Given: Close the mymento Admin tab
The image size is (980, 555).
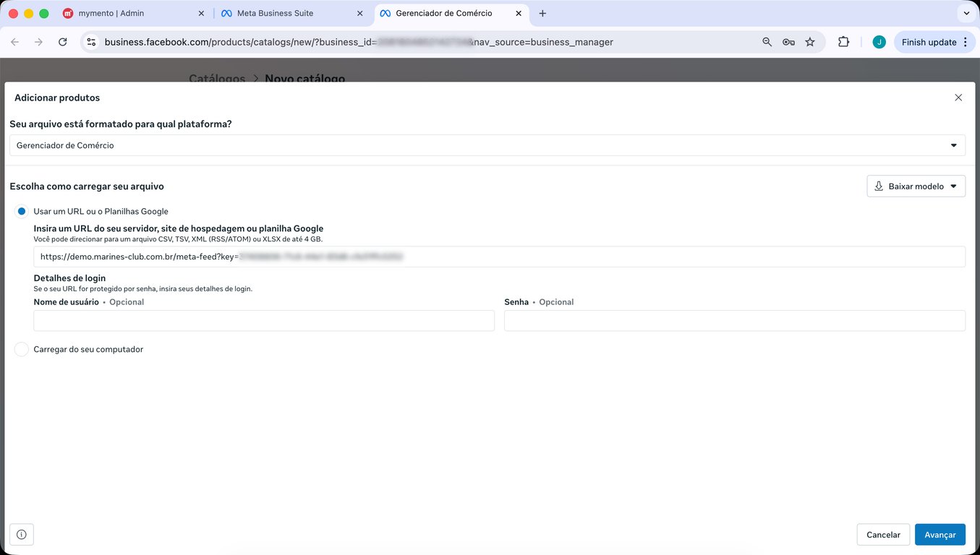Looking at the screenshot, I should click(x=201, y=13).
